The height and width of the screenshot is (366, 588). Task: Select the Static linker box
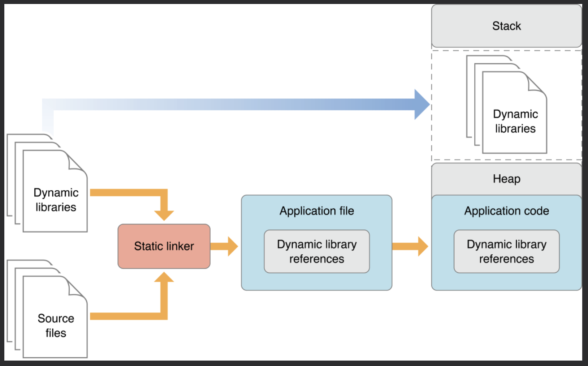(164, 246)
